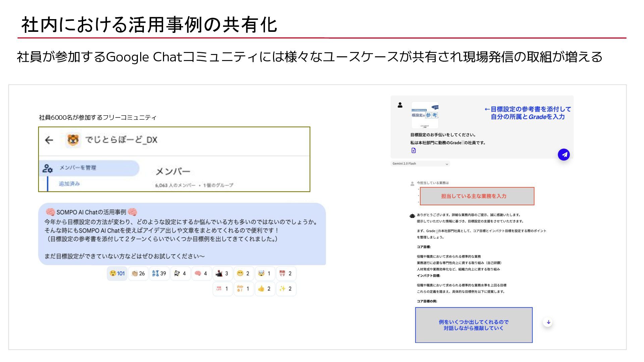The width and height of the screenshot is (644, 362).
Task: Click the panda reaction chip
Action: 180,274
